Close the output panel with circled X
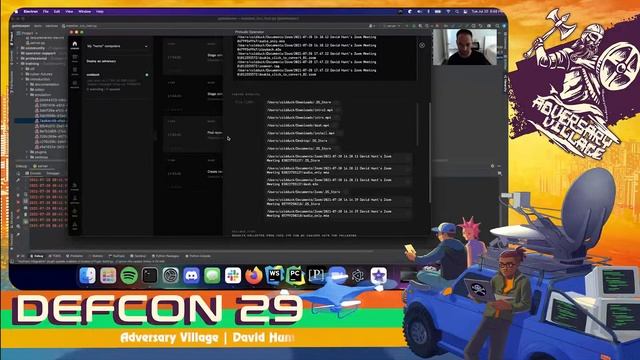The width and height of the screenshot is (640, 360). click(422, 45)
